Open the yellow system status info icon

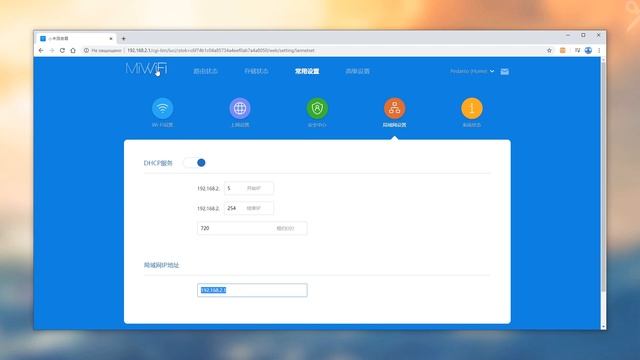point(471,108)
